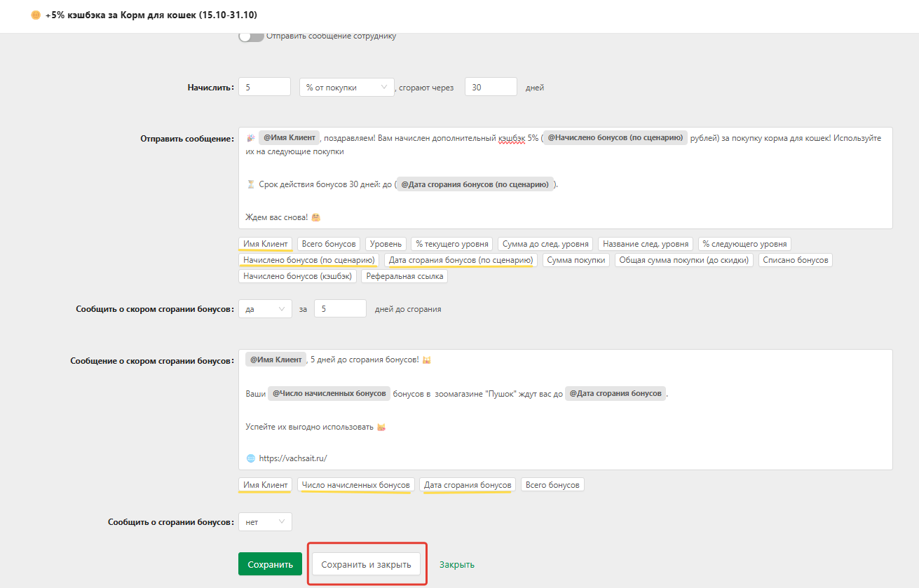This screenshot has height=588, width=919.
Task: Click the 'Начислить' amount input field
Action: (264, 87)
